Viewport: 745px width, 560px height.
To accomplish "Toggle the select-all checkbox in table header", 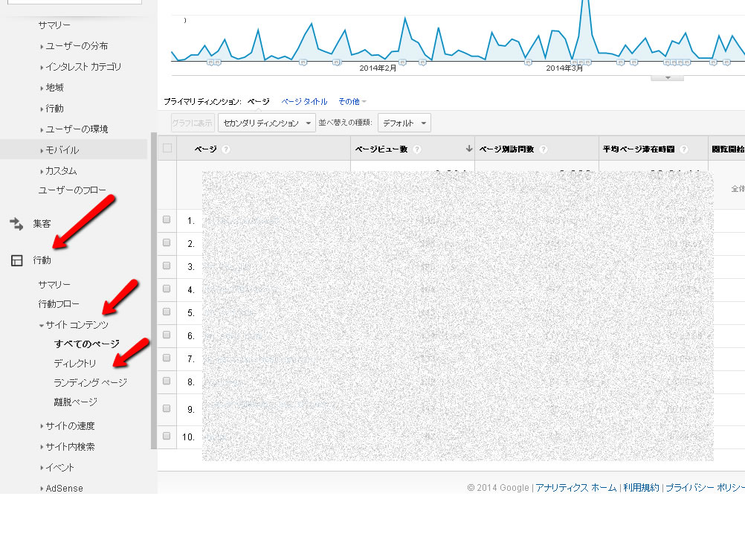I will 167,148.
